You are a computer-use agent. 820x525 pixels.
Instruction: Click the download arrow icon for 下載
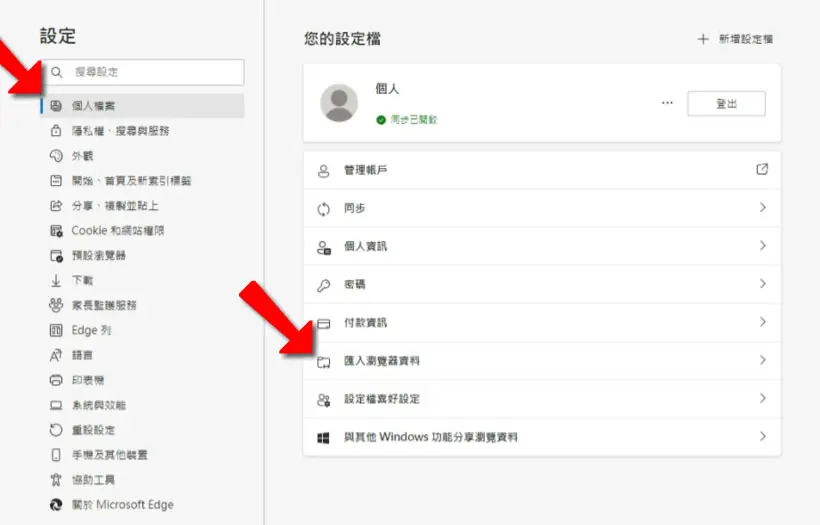(56, 281)
